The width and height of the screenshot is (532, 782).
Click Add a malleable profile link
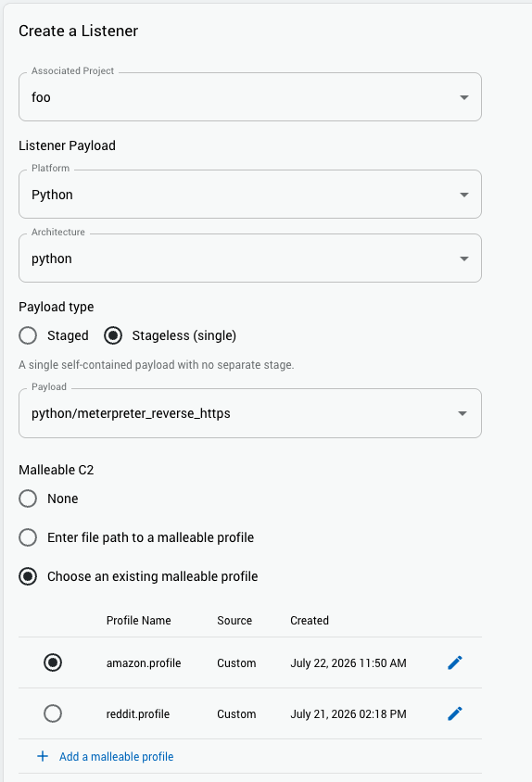pos(116,757)
